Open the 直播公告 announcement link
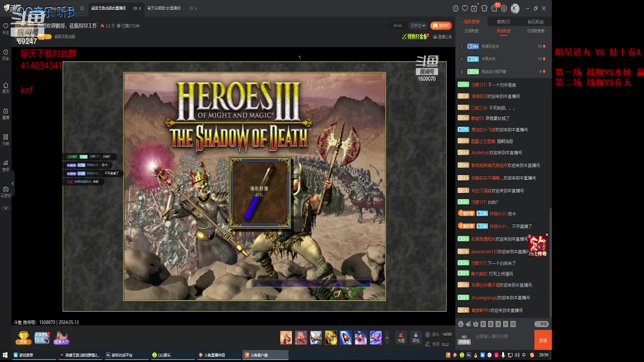This screenshot has width=644, height=362. 443,37
